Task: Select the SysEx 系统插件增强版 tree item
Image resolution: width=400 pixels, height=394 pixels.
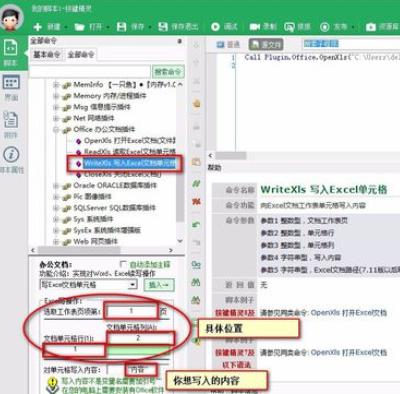Action: click(107, 230)
